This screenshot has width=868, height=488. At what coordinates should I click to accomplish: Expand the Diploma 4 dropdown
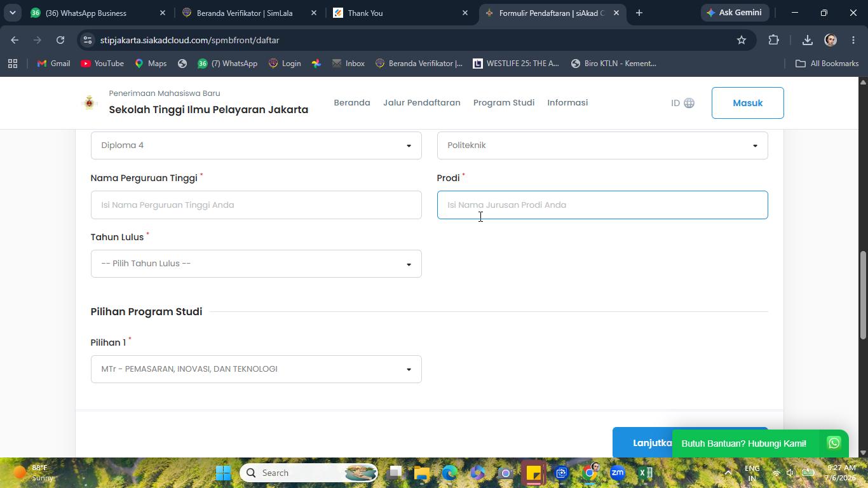tap(256, 146)
